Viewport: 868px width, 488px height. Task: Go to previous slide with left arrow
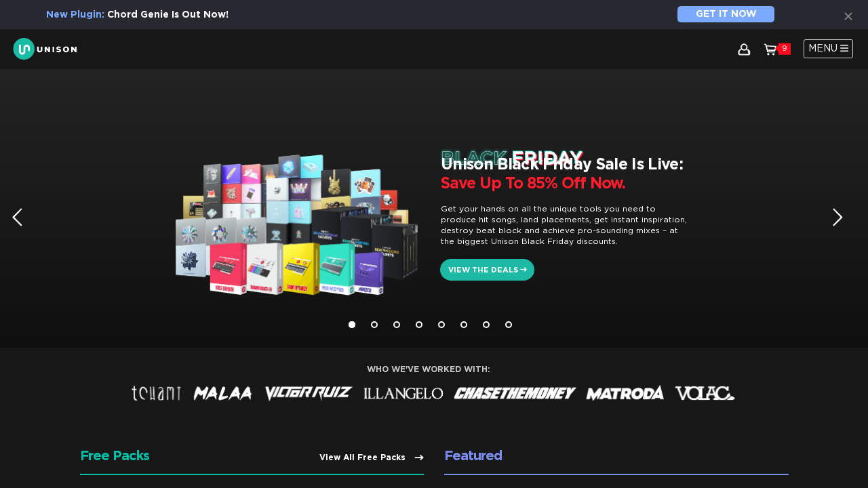pyautogui.click(x=17, y=217)
